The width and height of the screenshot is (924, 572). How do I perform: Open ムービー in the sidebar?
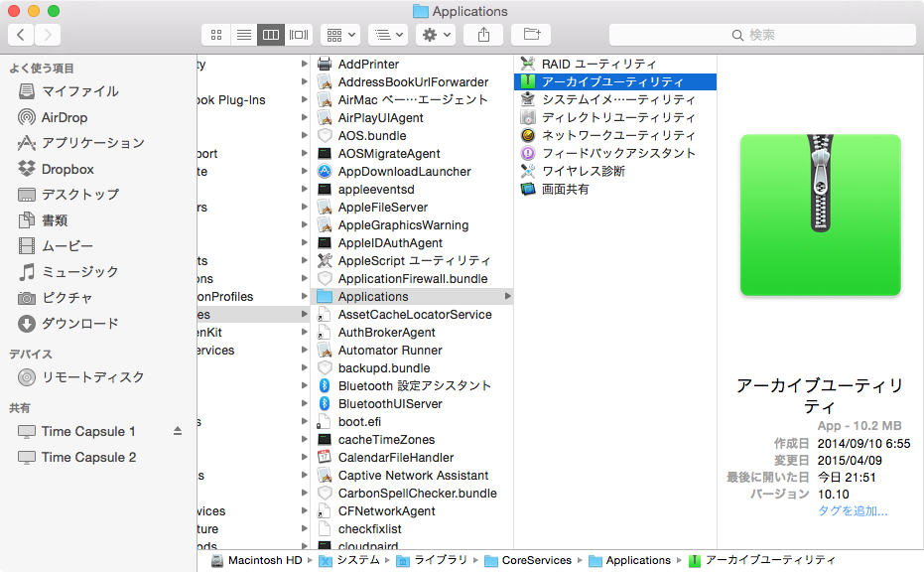pos(56,246)
